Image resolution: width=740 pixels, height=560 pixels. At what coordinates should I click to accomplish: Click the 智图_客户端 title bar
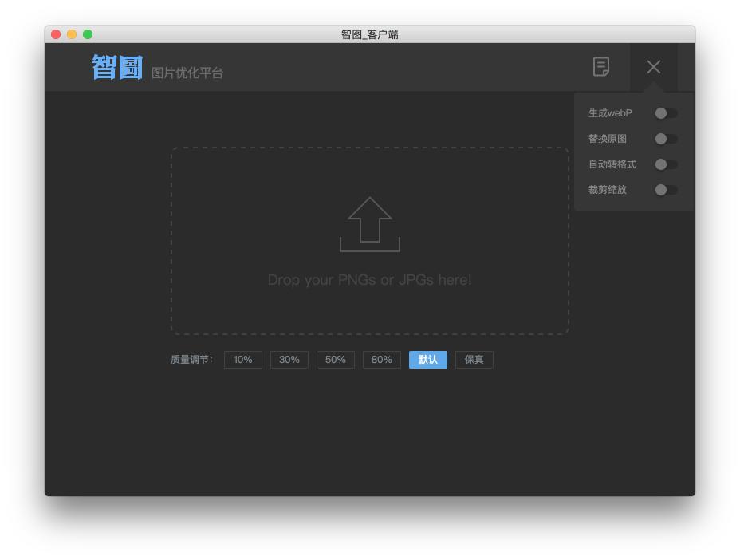(369, 34)
